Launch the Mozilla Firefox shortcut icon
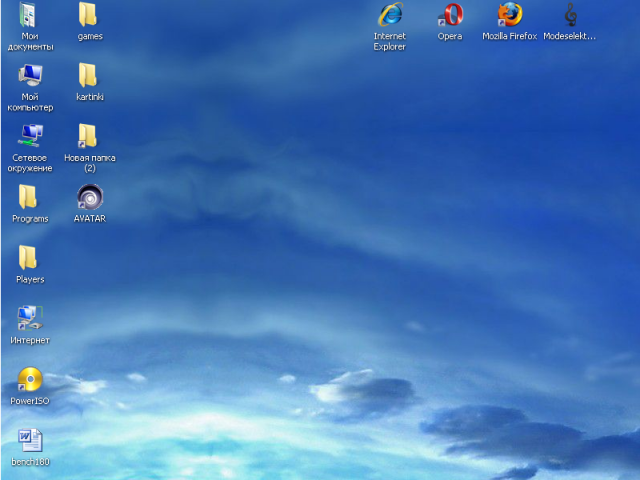Image resolution: width=640 pixels, height=480 pixels. point(510,15)
